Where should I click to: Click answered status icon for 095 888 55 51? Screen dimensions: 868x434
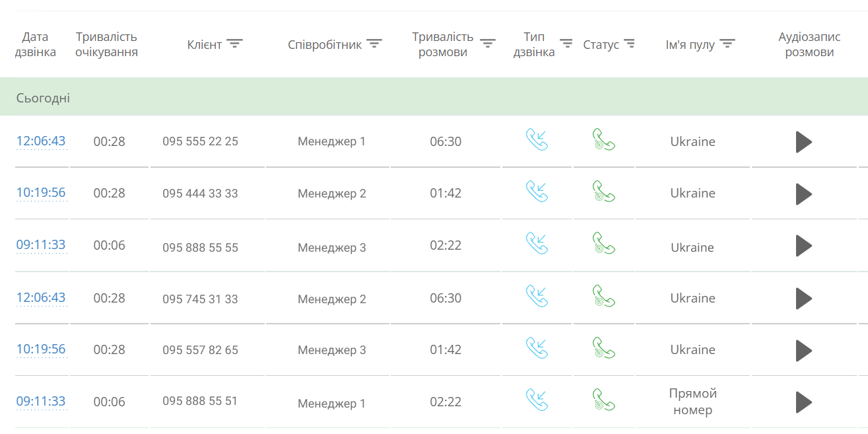603,400
